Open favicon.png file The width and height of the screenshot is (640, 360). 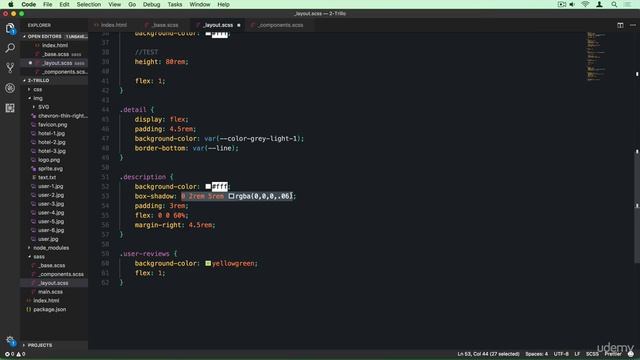(53, 125)
